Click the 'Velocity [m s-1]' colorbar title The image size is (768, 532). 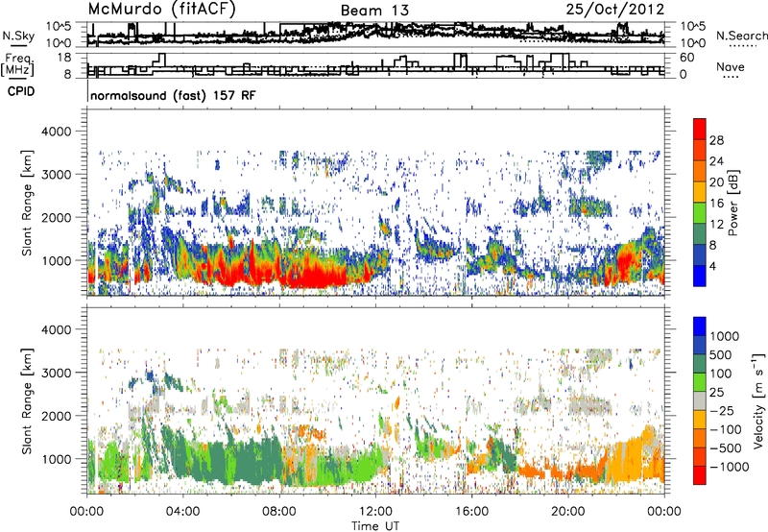click(x=759, y=400)
